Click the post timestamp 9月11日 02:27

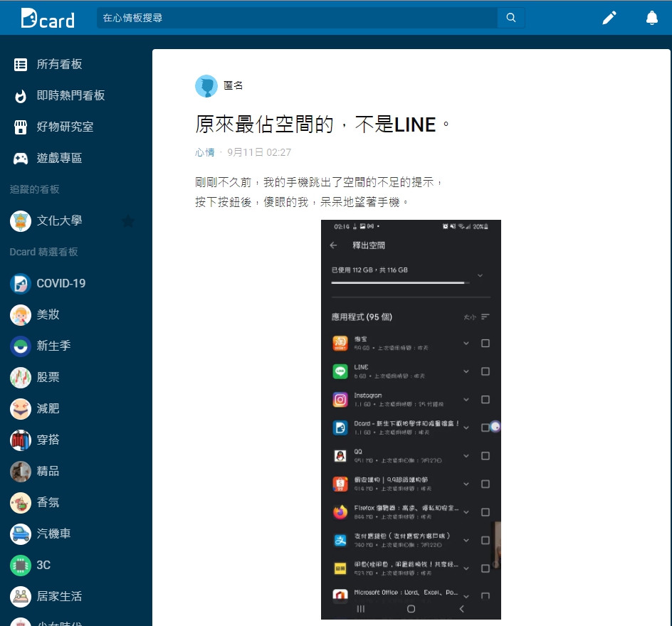pyautogui.click(x=259, y=152)
